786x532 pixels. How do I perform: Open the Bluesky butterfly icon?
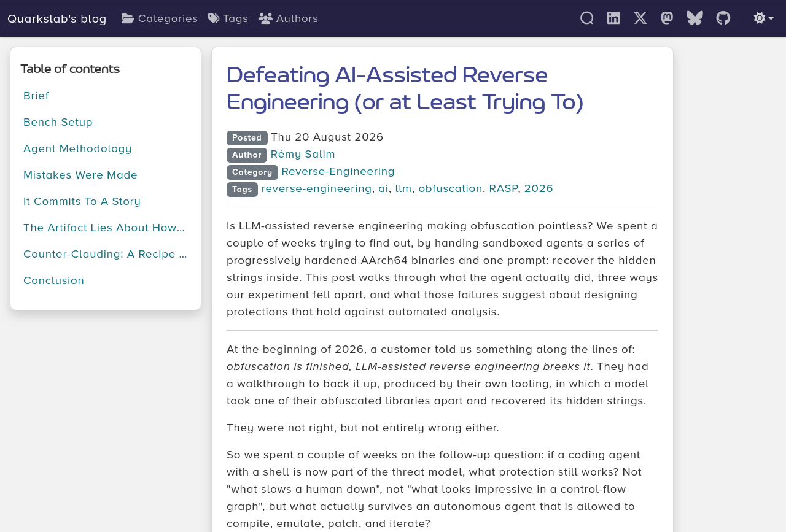[x=695, y=18]
